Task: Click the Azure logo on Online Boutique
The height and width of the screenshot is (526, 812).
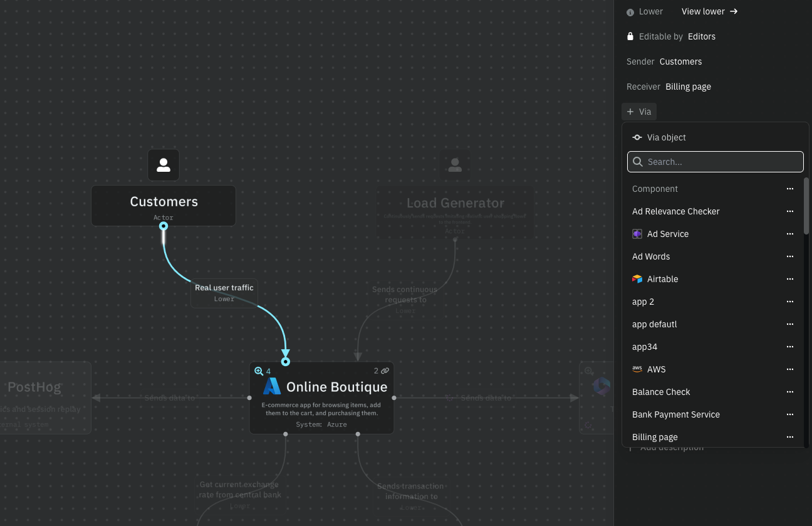Action: (272, 386)
